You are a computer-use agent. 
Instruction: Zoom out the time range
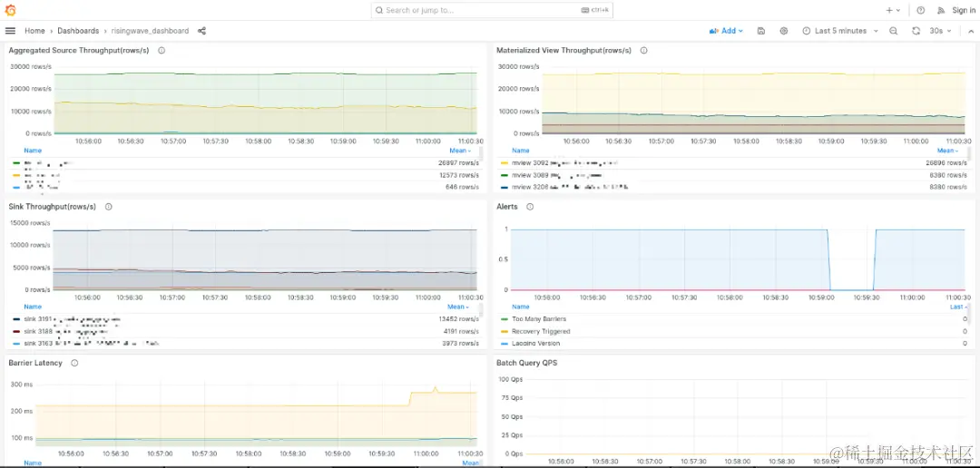[893, 31]
